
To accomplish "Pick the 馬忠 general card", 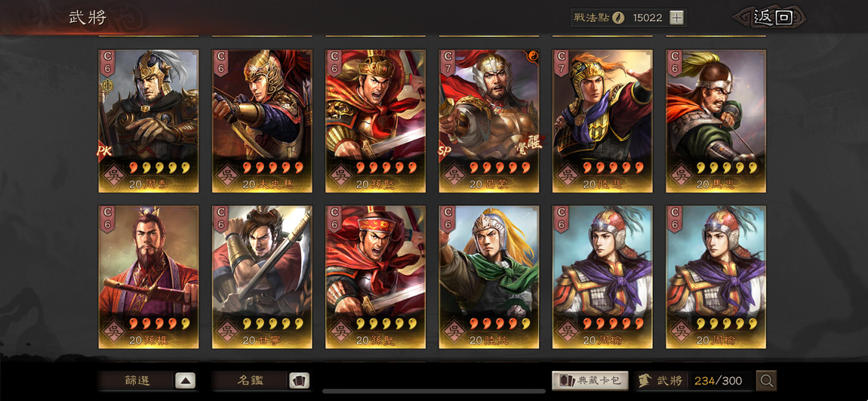I will click(x=716, y=122).
